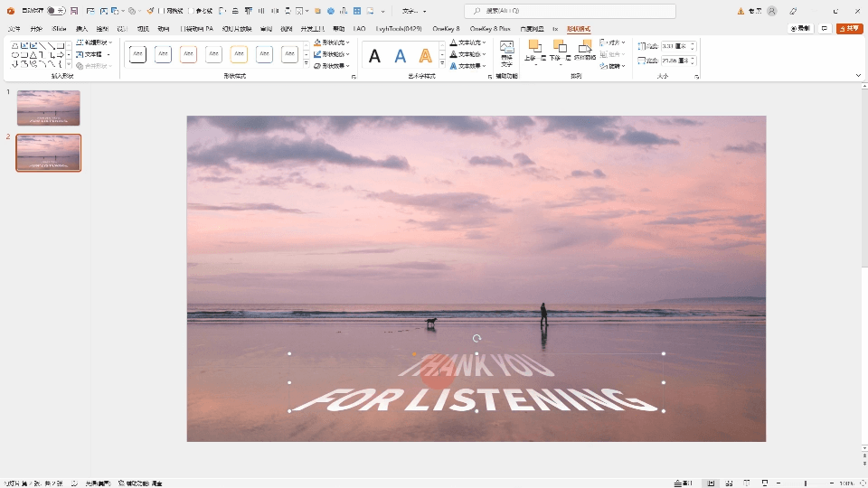868x488 pixels.
Task: Click the orange adjustment handle on text box
Action: (x=414, y=354)
